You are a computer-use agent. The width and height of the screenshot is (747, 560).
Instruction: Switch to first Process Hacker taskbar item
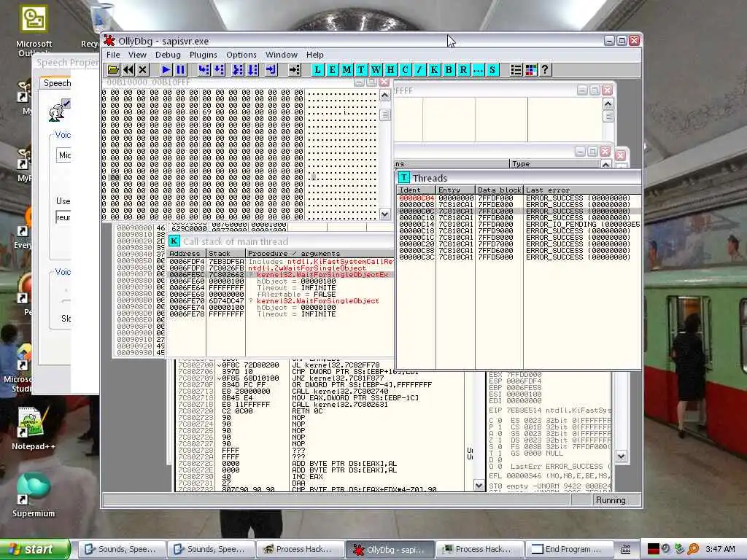click(x=300, y=549)
